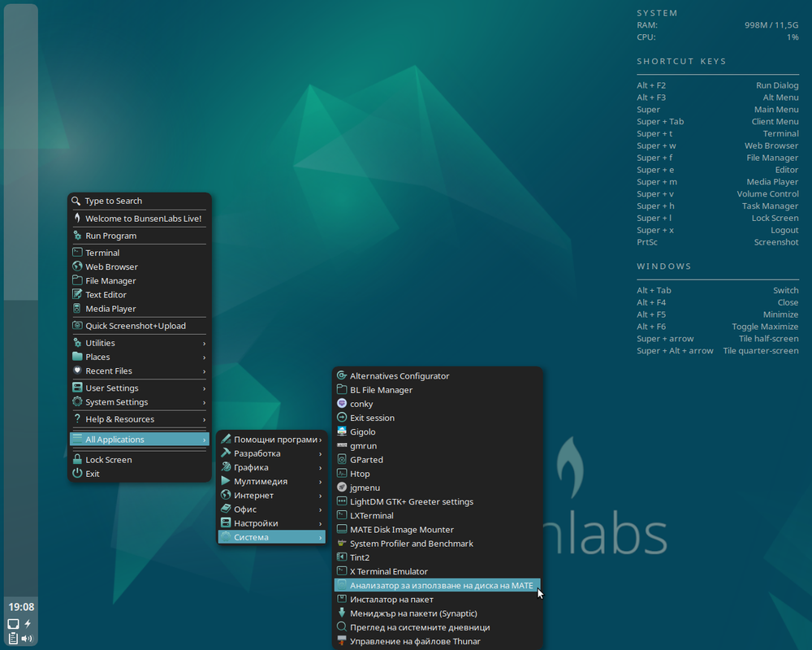The height and width of the screenshot is (650, 812).
Task: Click the 19:08 clock in the panel
Action: [x=21, y=607]
